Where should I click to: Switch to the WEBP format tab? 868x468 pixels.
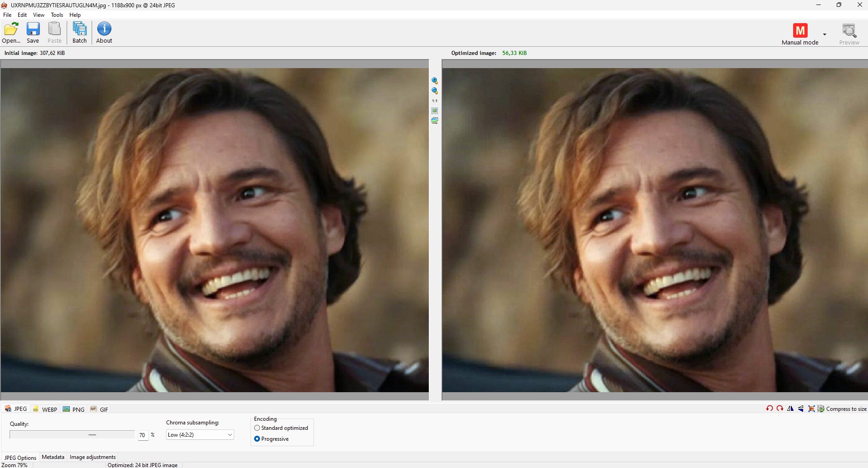point(45,409)
